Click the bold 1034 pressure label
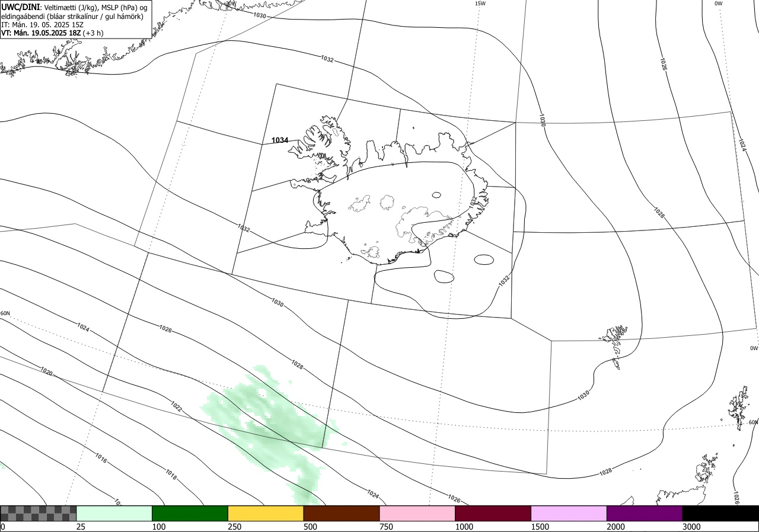 click(x=280, y=140)
